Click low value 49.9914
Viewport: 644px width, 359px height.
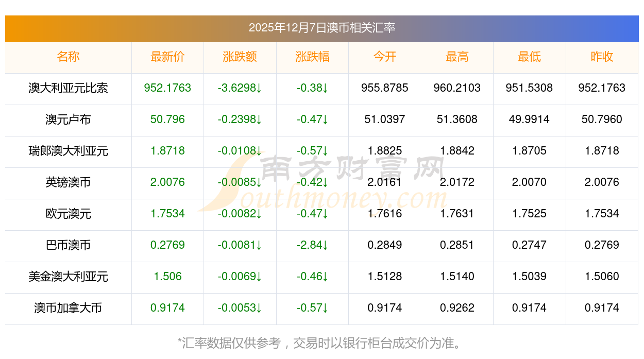click(x=530, y=119)
